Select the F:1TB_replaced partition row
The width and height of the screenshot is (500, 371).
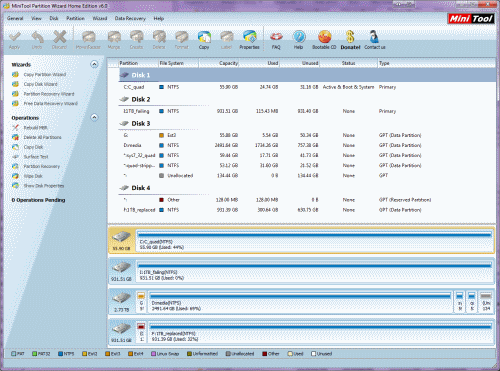click(307, 210)
